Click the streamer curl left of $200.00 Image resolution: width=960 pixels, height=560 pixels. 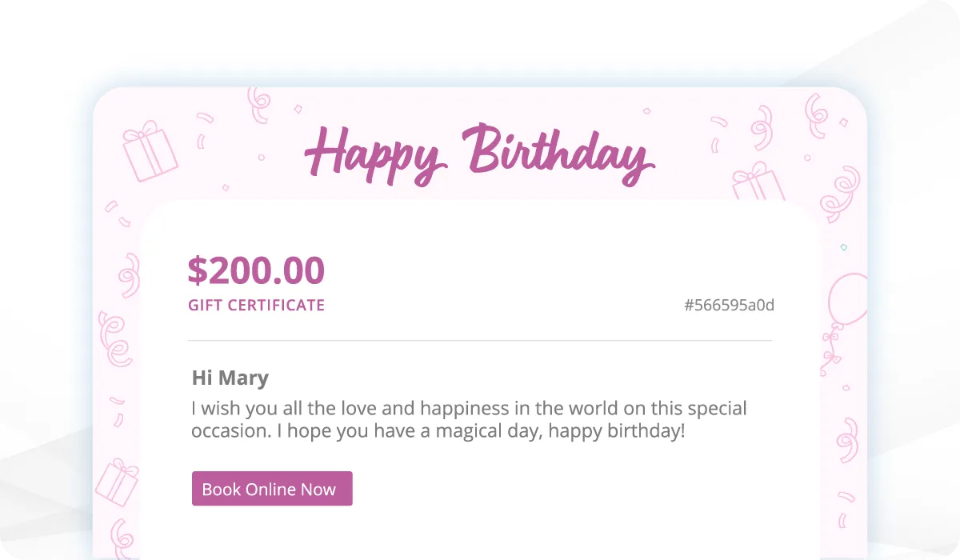128,276
